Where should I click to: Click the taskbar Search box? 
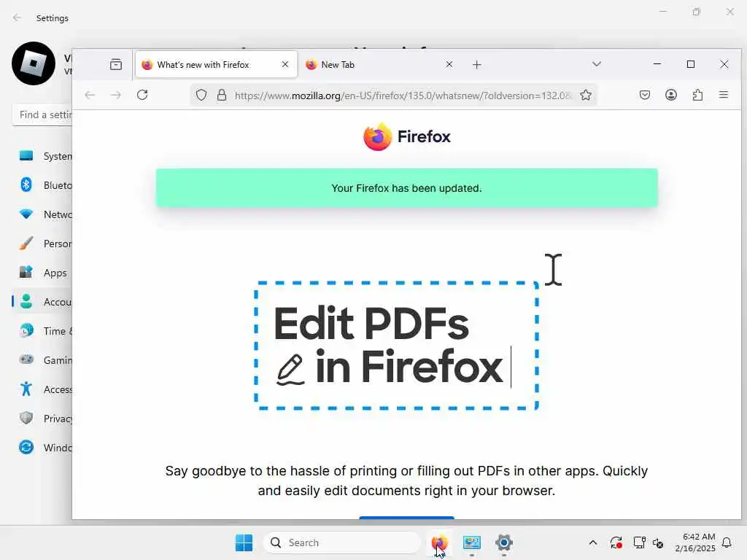coord(341,542)
